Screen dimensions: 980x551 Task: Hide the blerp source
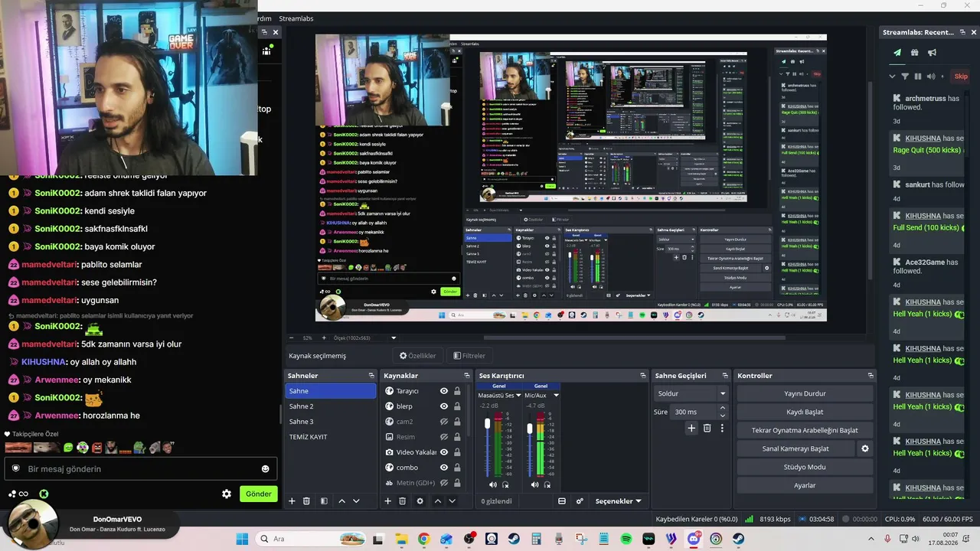tap(443, 406)
